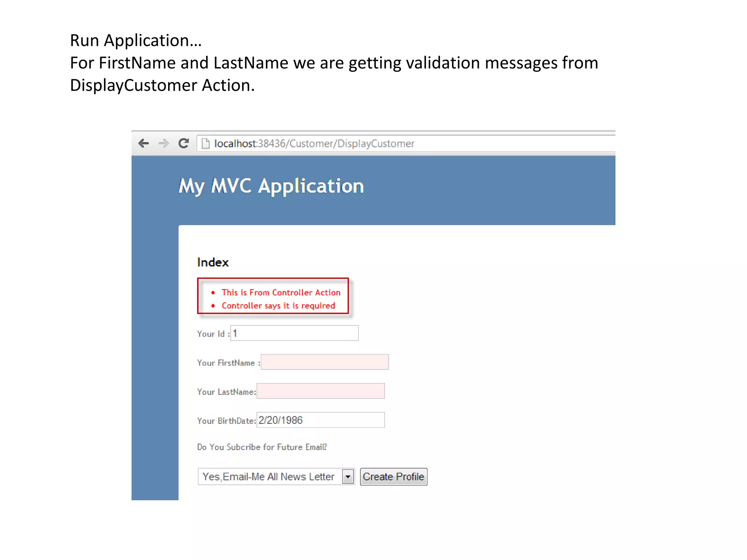Click the browser forward arrow
Viewport: 747px width, 560px height.
(x=163, y=143)
